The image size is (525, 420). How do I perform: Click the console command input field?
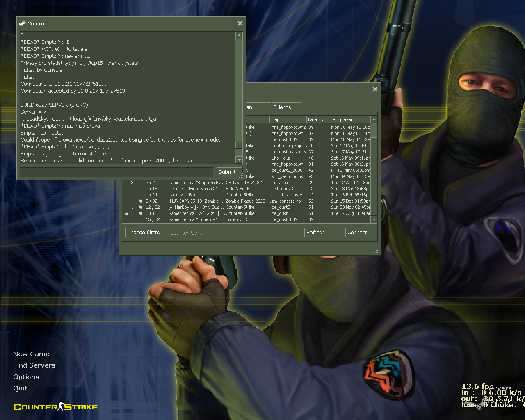pyautogui.click(x=116, y=172)
